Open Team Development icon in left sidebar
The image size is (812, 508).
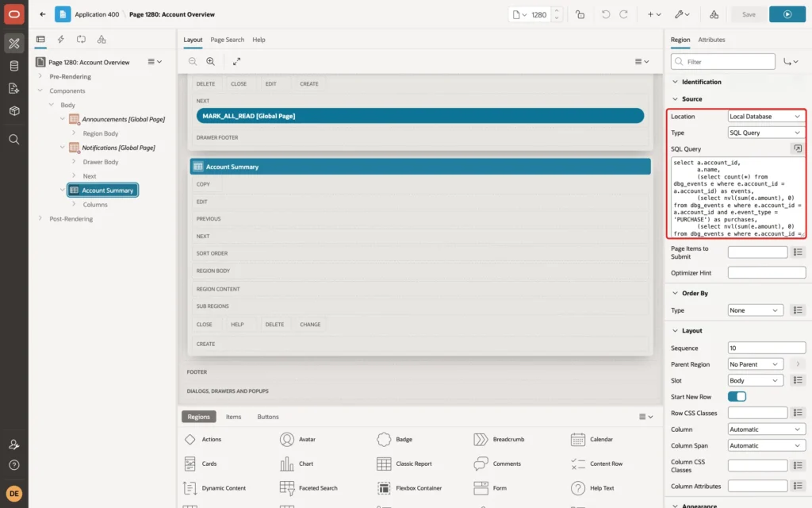(14, 88)
